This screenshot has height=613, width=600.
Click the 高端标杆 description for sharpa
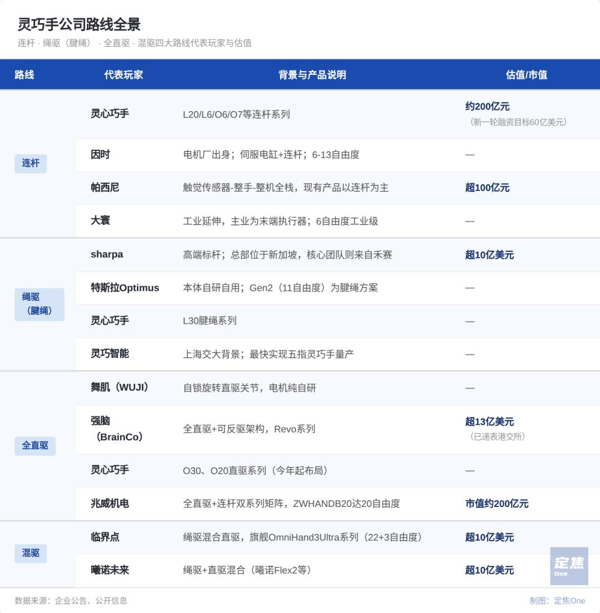point(287,255)
